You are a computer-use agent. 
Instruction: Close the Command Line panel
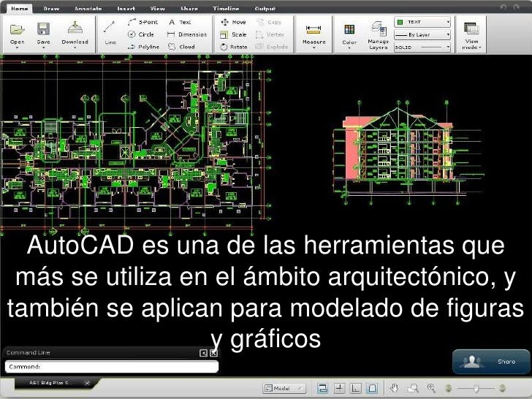click(213, 353)
